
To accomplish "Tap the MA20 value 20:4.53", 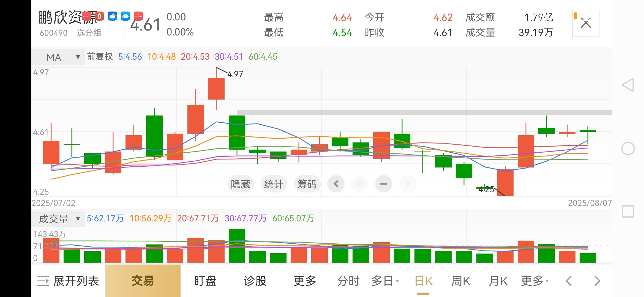I will 195,57.
